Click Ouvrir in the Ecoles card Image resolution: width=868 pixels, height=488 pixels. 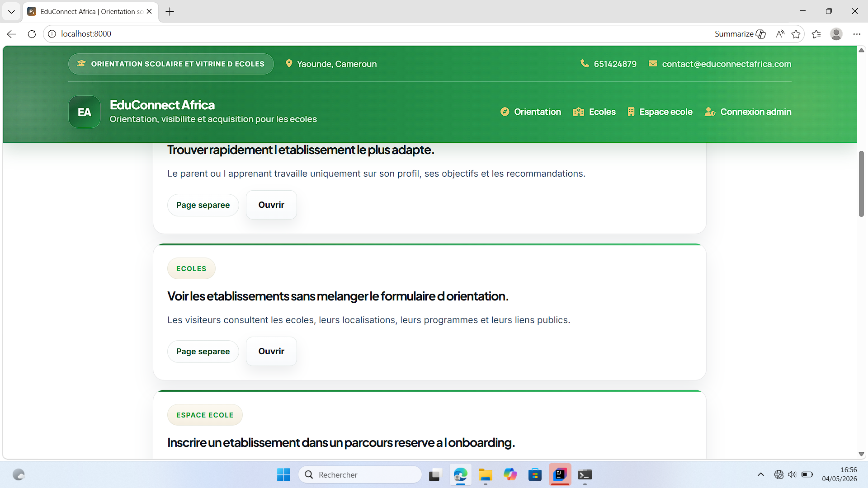(271, 351)
